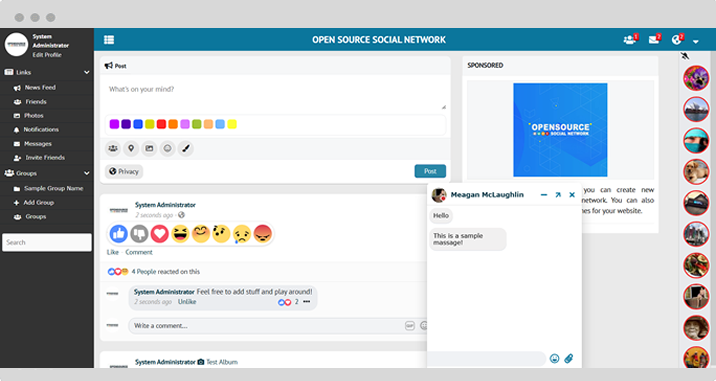Open messages envelope icon in top bar
The width and height of the screenshot is (716, 381).
tap(654, 40)
